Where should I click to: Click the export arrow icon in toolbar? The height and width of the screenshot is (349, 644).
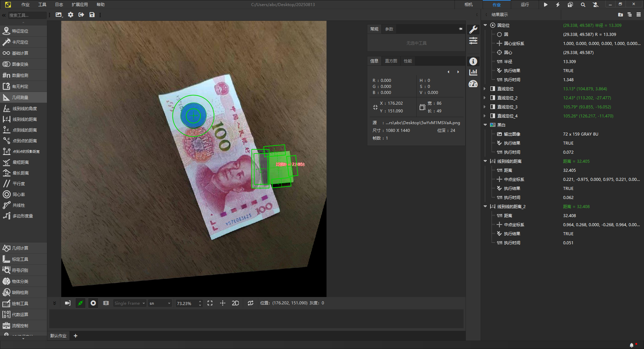(81, 15)
